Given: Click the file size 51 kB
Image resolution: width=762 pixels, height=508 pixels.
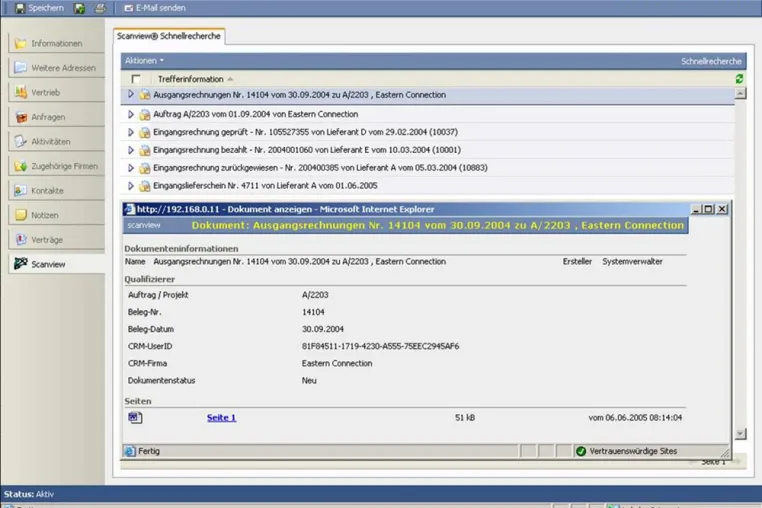Looking at the screenshot, I should [465, 418].
